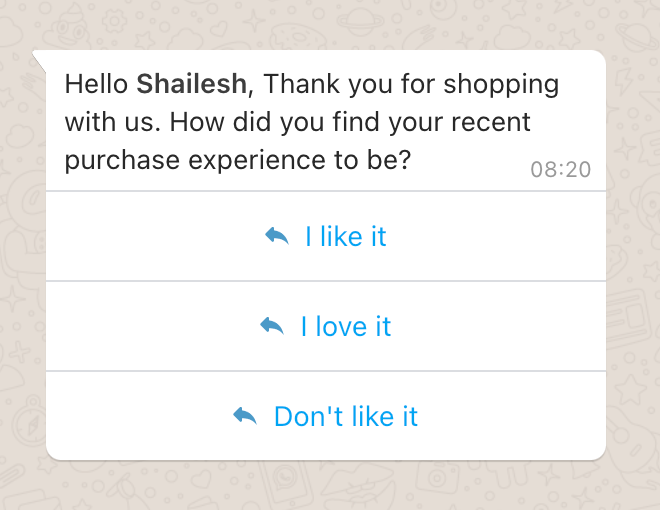Image resolution: width=660 pixels, height=510 pixels.
Task: Click the "purchase experience to be?" line
Action: pyautogui.click(x=238, y=161)
